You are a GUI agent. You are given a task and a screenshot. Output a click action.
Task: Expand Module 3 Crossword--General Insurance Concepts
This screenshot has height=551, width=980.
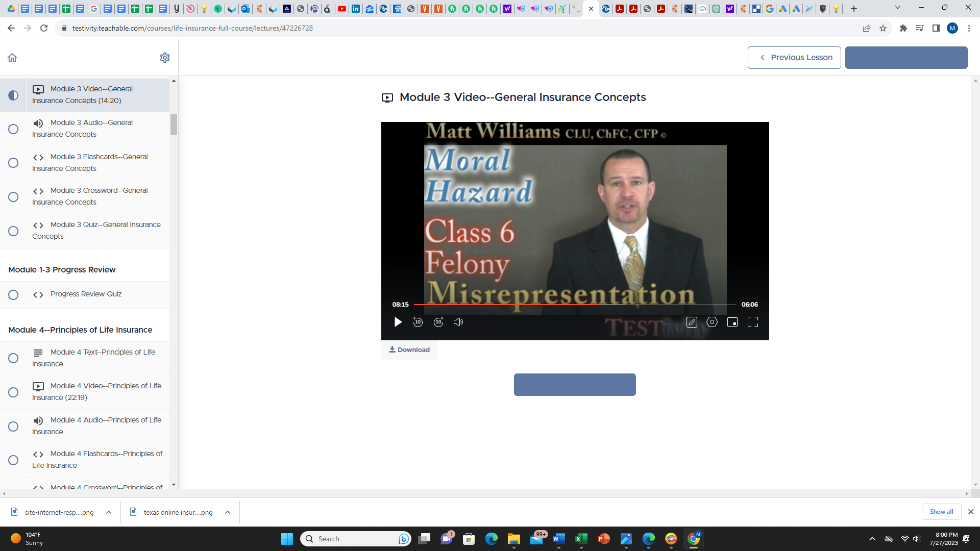90,196
